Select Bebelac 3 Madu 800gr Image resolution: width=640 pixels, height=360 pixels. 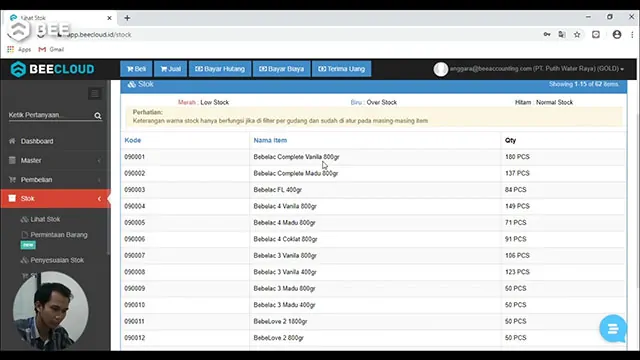coord(284,288)
